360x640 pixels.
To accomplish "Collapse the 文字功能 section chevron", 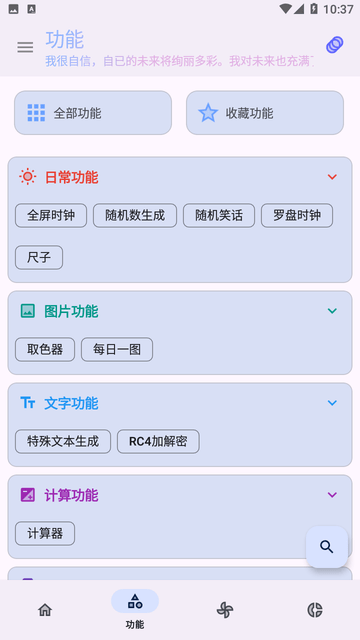I will click(x=332, y=403).
